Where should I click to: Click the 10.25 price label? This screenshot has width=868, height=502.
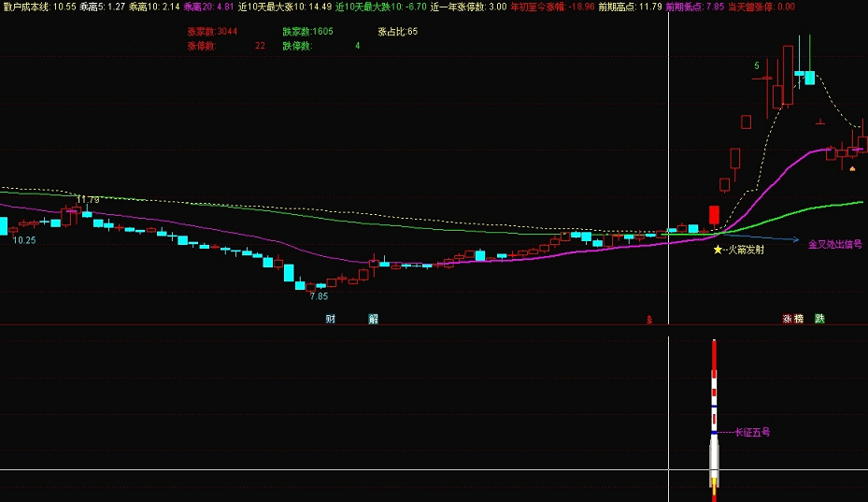pos(24,240)
